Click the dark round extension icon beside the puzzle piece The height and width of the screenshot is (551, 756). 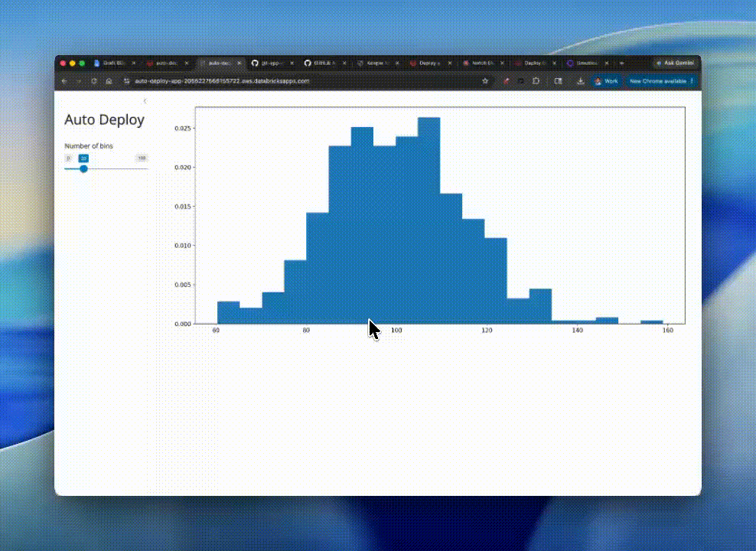[521, 81]
